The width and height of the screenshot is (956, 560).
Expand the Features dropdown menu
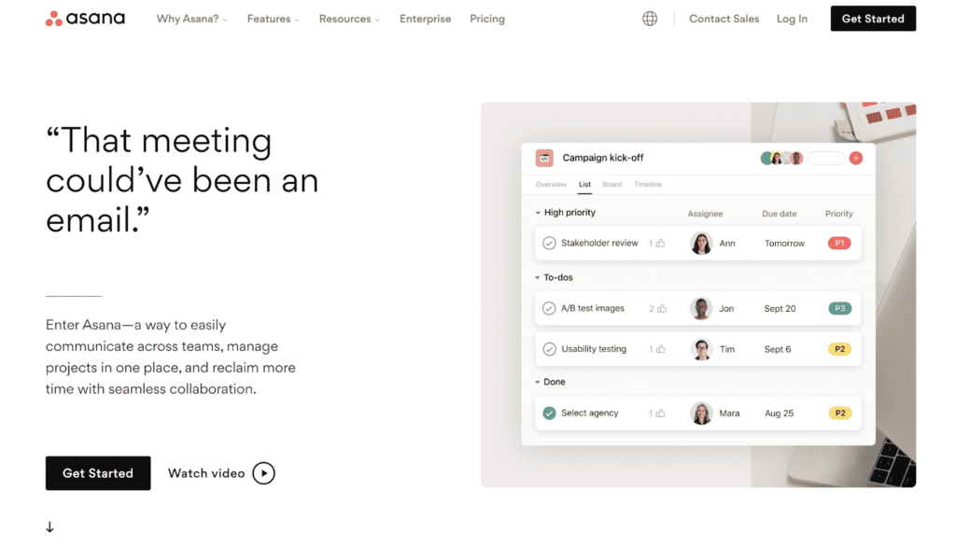point(274,19)
